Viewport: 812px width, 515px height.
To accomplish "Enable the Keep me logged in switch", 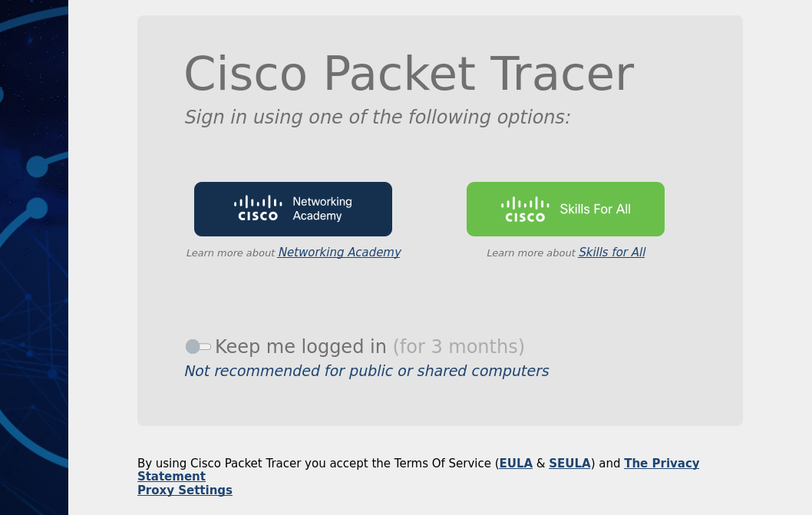I will pos(198,347).
